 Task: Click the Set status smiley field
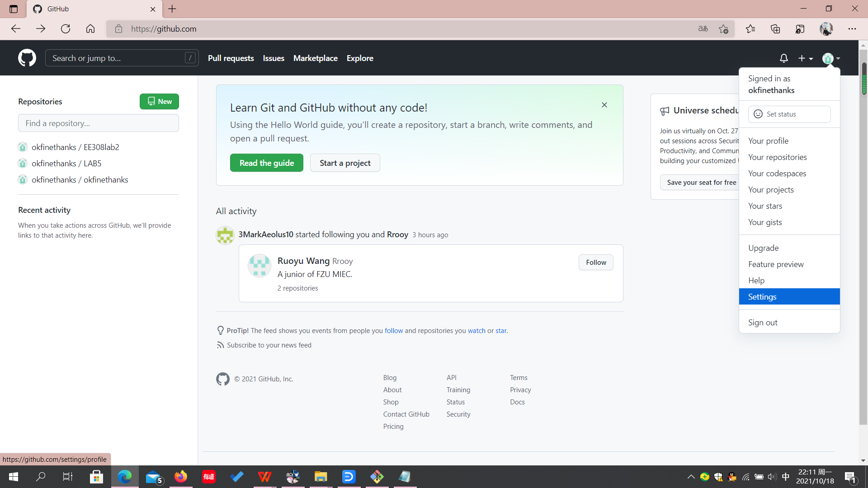789,114
